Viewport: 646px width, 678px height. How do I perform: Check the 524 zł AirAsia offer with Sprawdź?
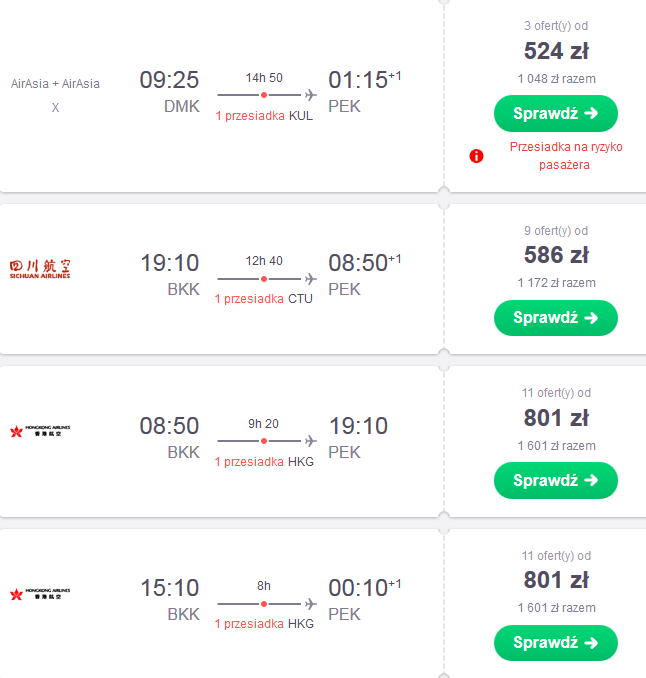pyautogui.click(x=556, y=113)
